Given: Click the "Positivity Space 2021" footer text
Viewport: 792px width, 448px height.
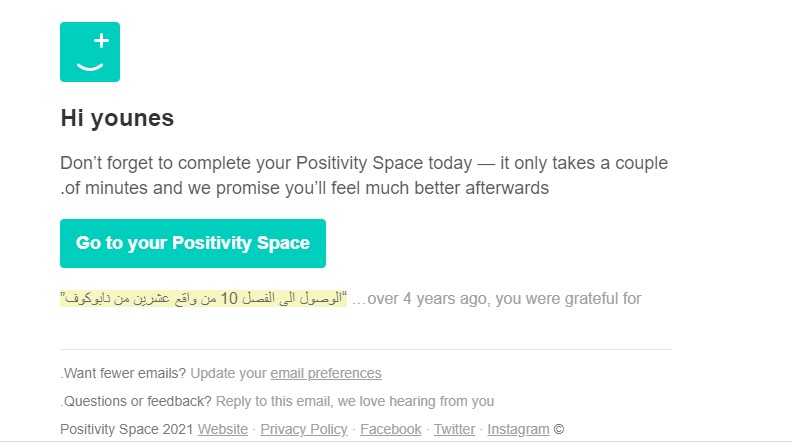Looking at the screenshot, I should [x=126, y=429].
